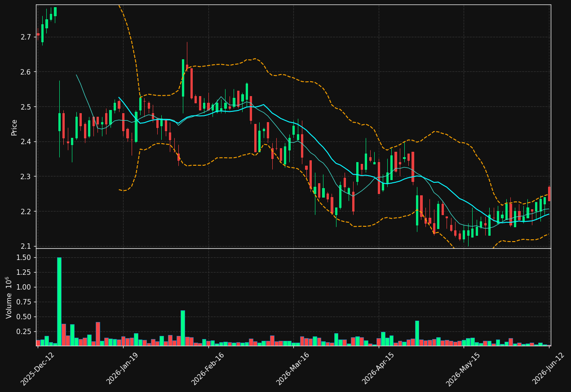Click the 1.50 volume tick label

(24, 257)
